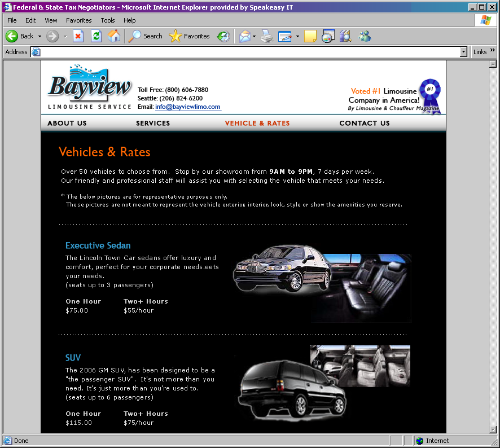This screenshot has height=448, width=500.
Task: Open the Tools menu
Action: pyautogui.click(x=108, y=20)
